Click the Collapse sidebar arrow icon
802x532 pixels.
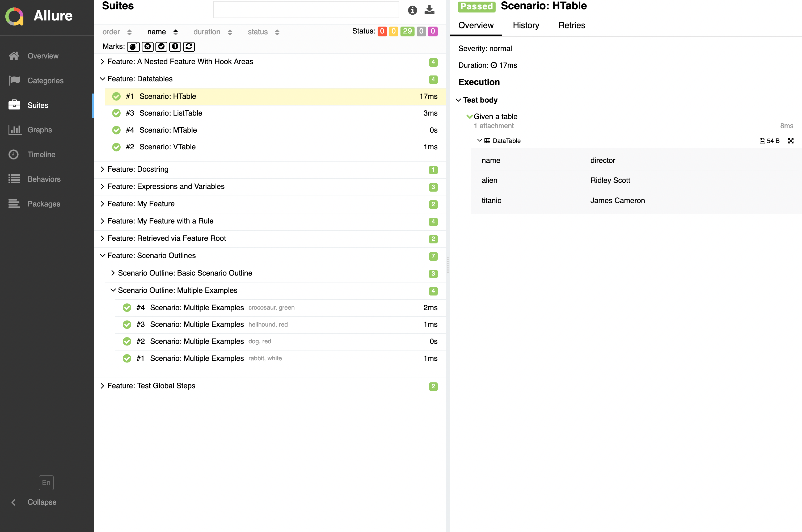(14, 502)
